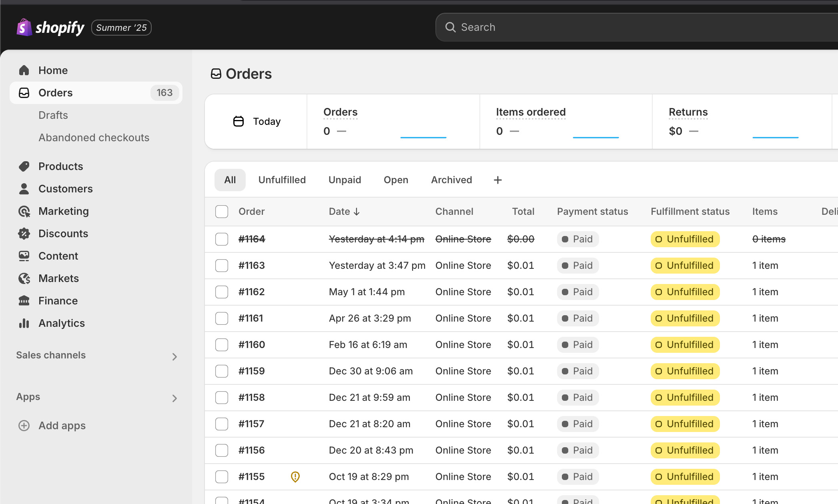Expand the Sales channels section chevron
This screenshot has height=504, width=838.
point(174,357)
